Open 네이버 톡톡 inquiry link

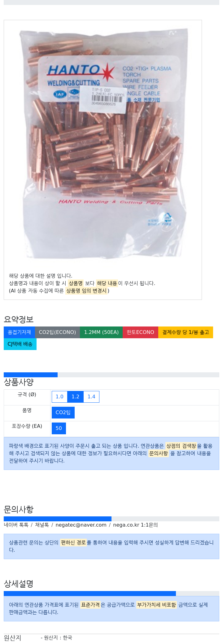tap(16, 525)
